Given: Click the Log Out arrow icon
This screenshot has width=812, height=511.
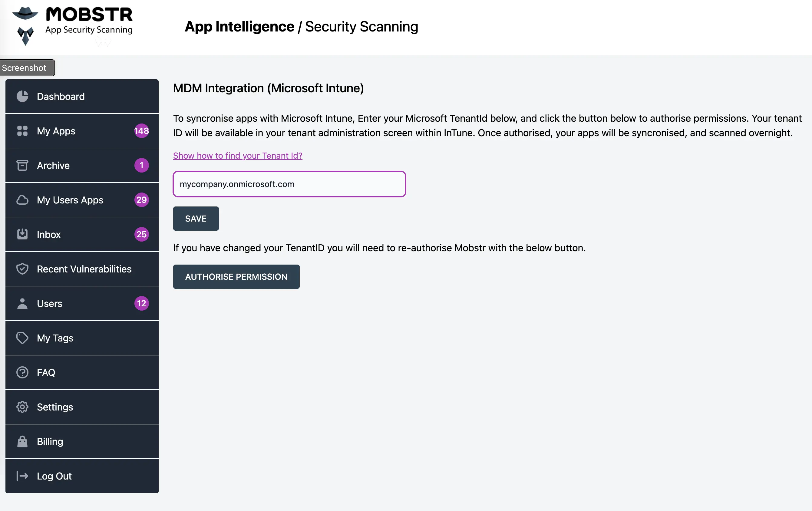Looking at the screenshot, I should [x=22, y=476].
